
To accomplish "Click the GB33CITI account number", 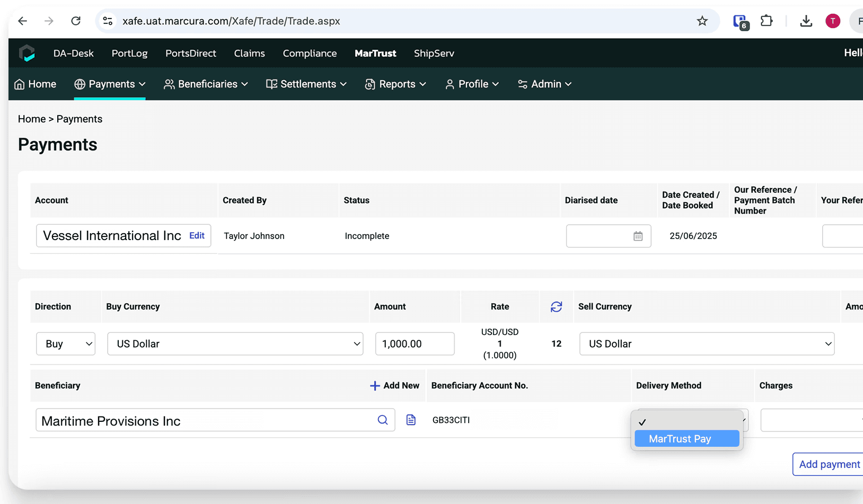I will tap(451, 420).
